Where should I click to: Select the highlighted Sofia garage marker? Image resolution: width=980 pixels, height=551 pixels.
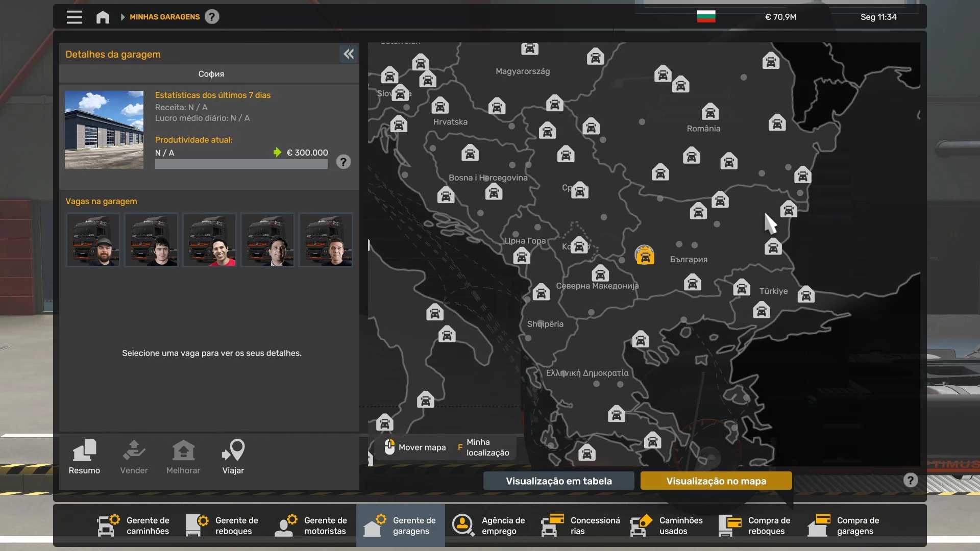[645, 256]
